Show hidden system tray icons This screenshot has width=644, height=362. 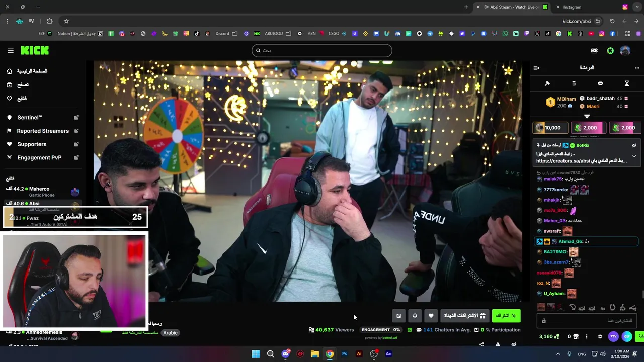click(x=558, y=354)
